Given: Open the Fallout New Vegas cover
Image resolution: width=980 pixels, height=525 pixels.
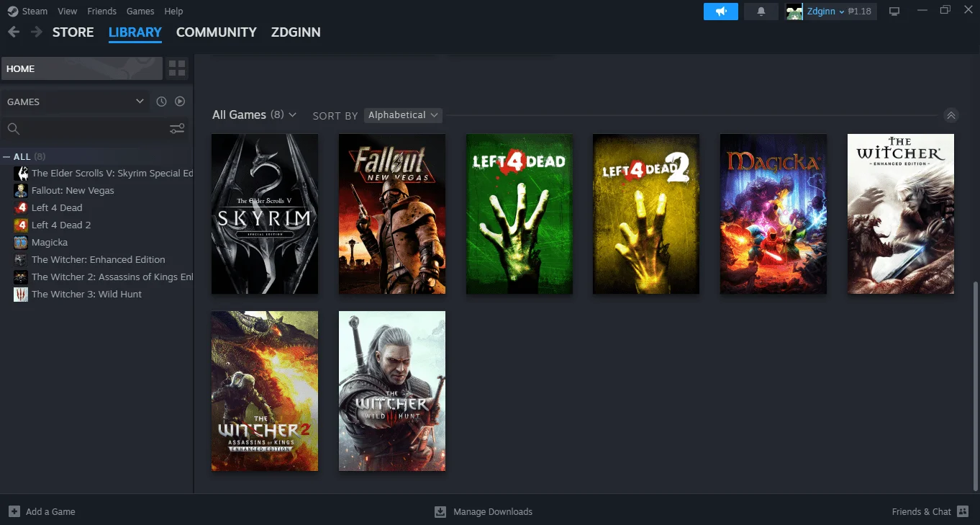Looking at the screenshot, I should 392,214.
